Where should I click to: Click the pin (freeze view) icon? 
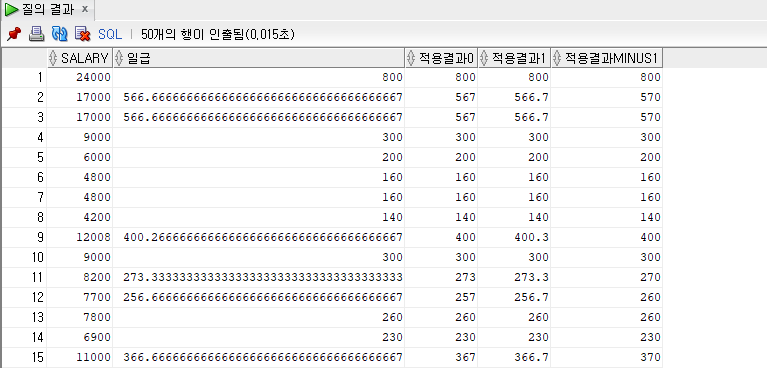[x=14, y=34]
